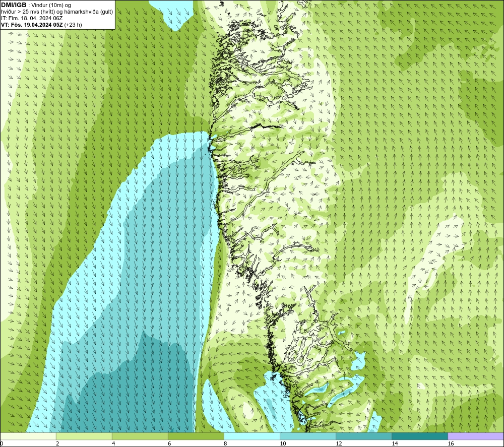Click the pale yellow 0–2 m/s legend swatch
This screenshot has width=504, height=447.
(x=28, y=436)
